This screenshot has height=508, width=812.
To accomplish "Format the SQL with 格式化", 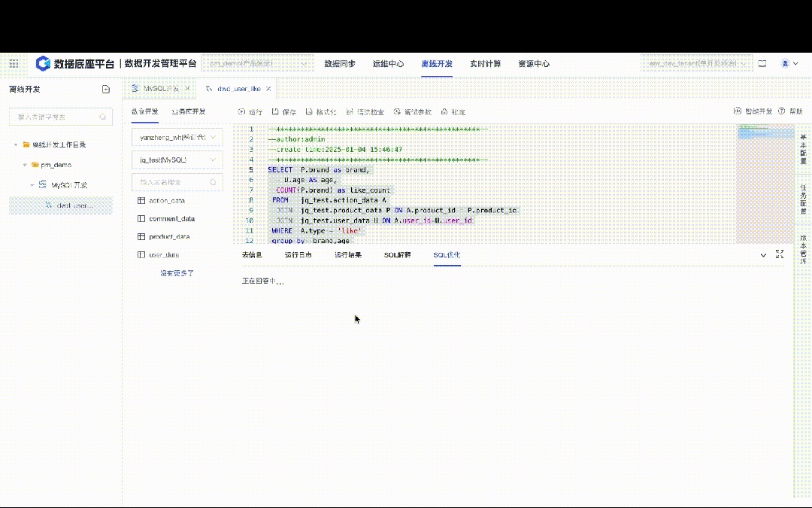I will click(x=320, y=112).
